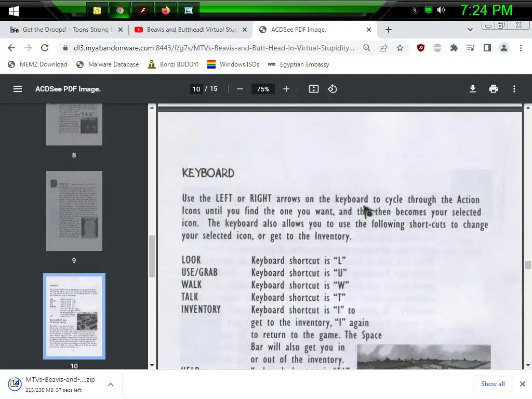Click the striped flag extension icon
Screen dimensions: 532x399
click(437, 48)
